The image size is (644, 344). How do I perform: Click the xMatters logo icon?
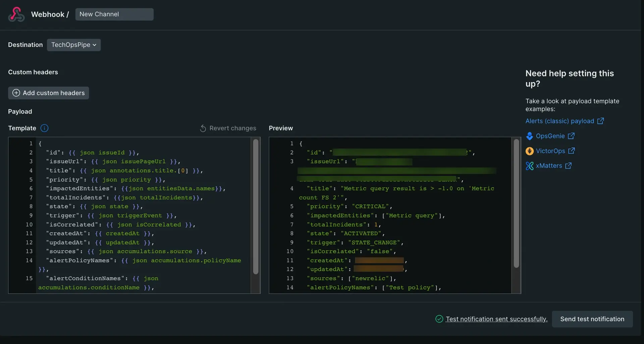point(529,166)
